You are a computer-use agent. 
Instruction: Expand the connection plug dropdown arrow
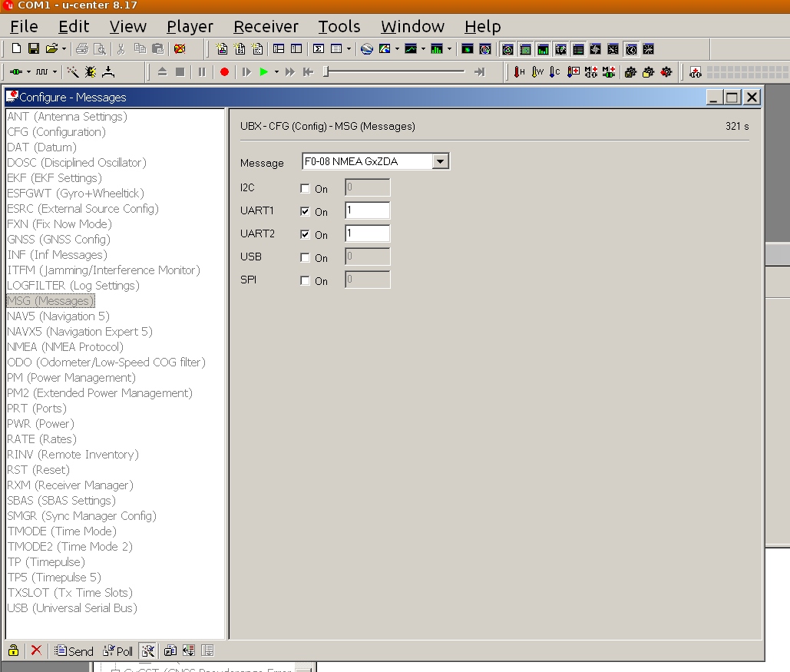(x=28, y=72)
